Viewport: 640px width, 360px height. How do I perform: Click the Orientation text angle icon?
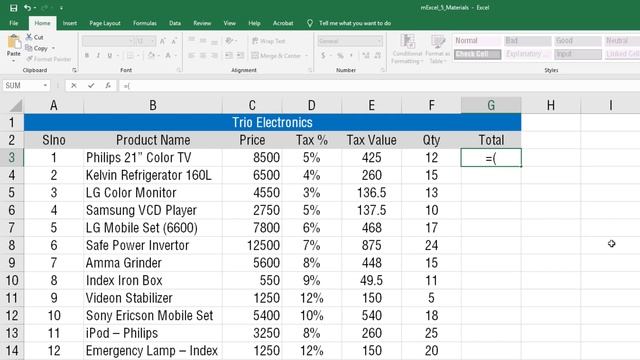click(229, 41)
